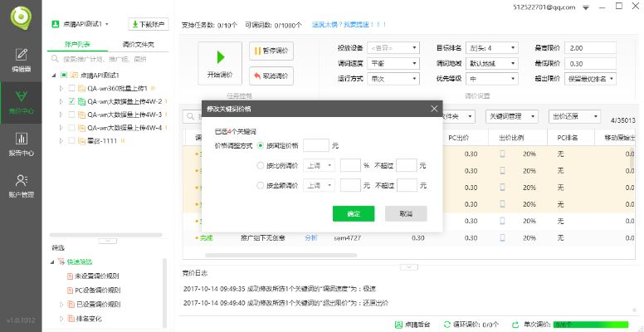Click the 排名变化 document icon
This screenshot has width=644, height=332.
click(x=71, y=319)
